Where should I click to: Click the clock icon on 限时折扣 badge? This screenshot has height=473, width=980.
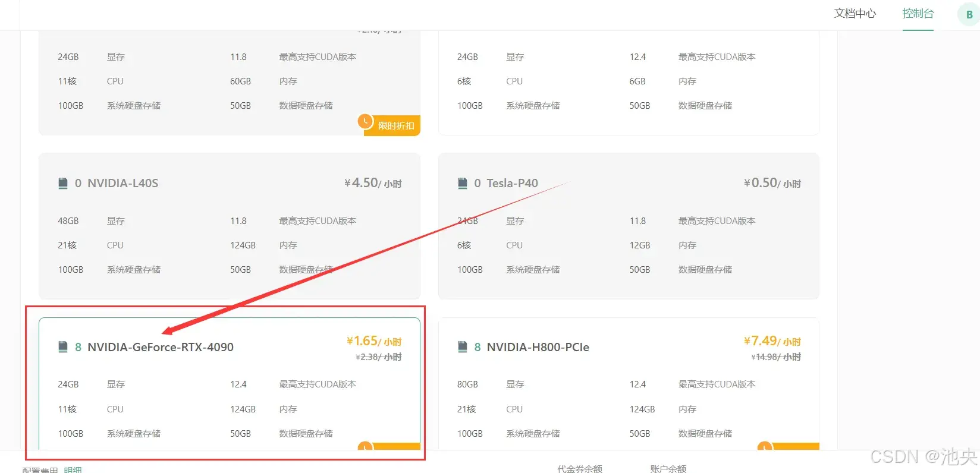click(365, 121)
